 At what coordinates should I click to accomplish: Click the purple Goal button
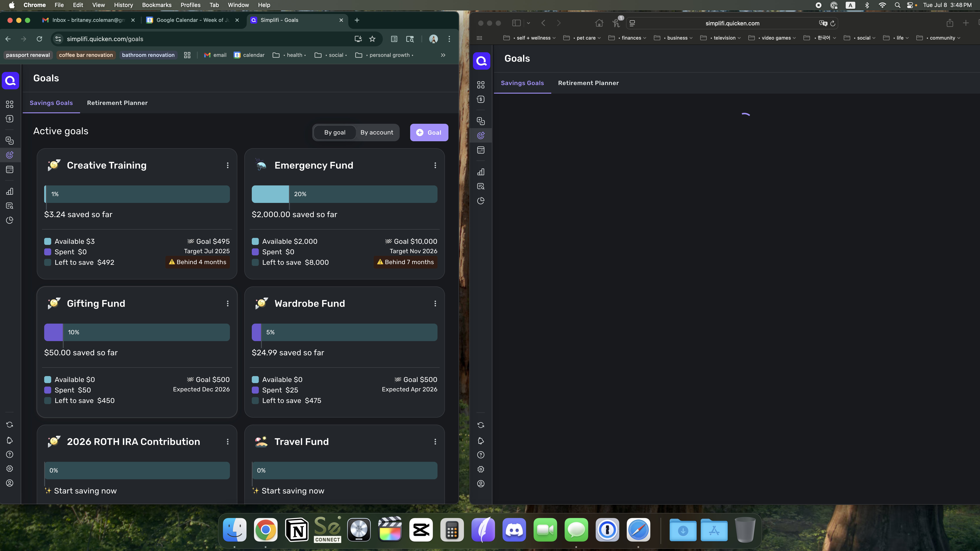click(429, 132)
